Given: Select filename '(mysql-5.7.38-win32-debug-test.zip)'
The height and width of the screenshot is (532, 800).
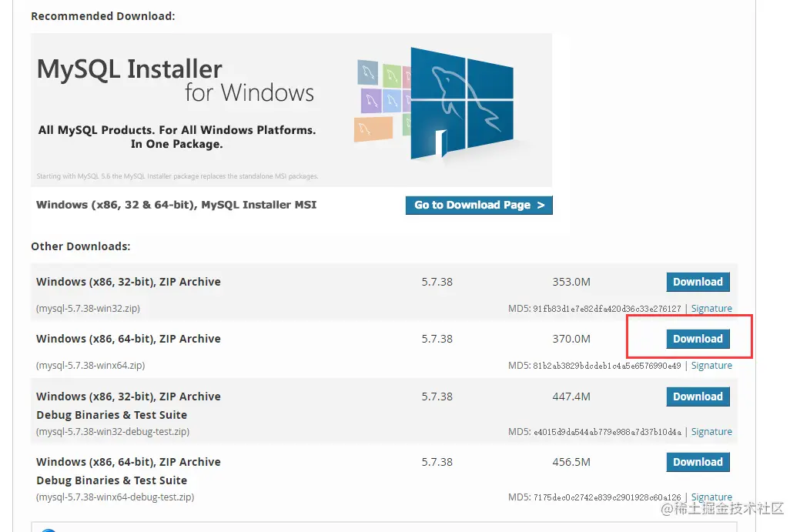Looking at the screenshot, I should click(x=112, y=432).
